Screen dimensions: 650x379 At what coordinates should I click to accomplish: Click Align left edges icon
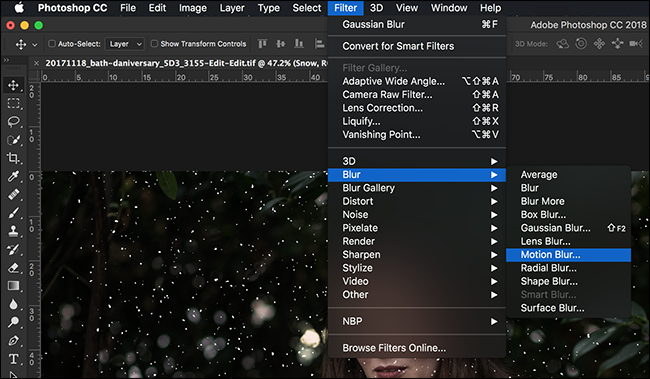(x=319, y=44)
